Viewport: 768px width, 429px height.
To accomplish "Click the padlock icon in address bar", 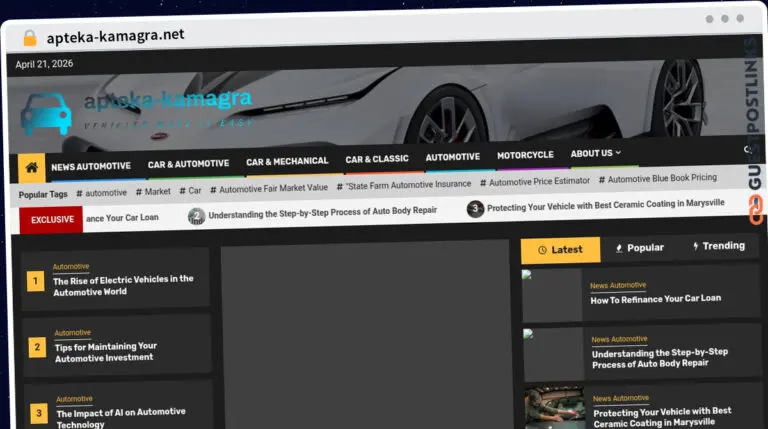I will [30, 38].
